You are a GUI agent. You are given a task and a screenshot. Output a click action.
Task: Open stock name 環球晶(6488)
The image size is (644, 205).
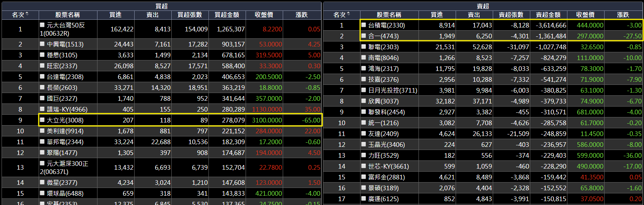[65, 193]
